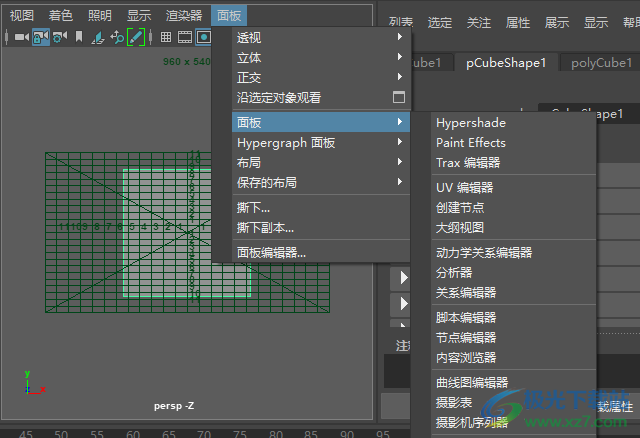The height and width of the screenshot is (438, 640).
Task: Toggle the Resolution Gate icon
Action: point(203,37)
